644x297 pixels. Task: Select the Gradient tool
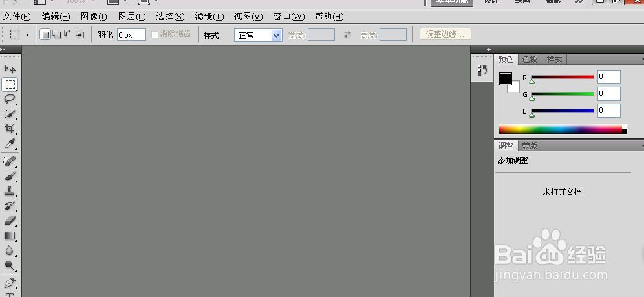pyautogui.click(x=10, y=236)
